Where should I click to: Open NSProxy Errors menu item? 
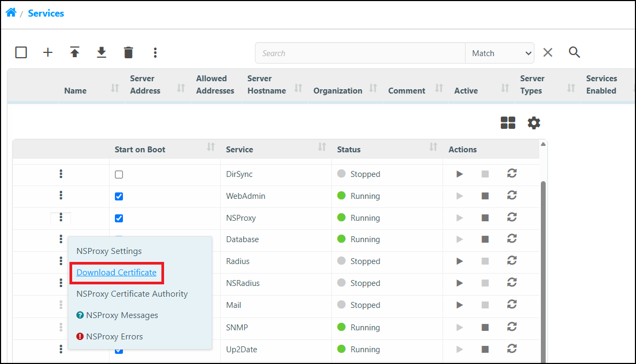(110, 336)
